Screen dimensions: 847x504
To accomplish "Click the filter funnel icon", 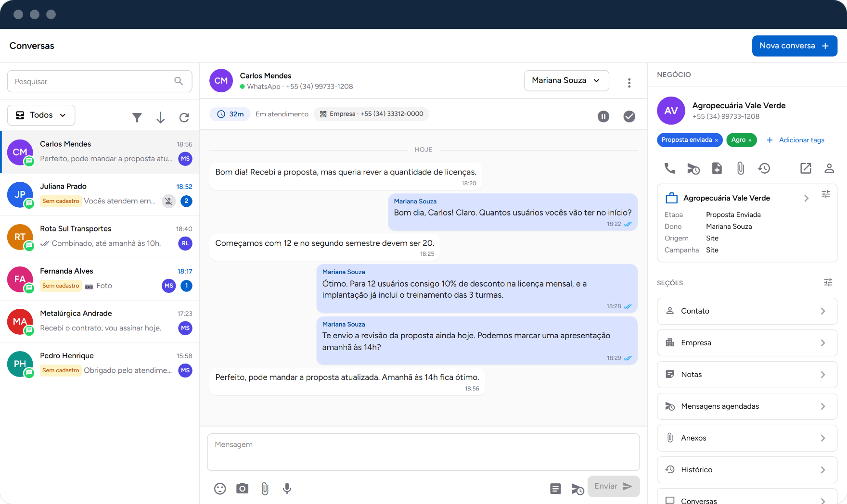I will pyautogui.click(x=137, y=117).
